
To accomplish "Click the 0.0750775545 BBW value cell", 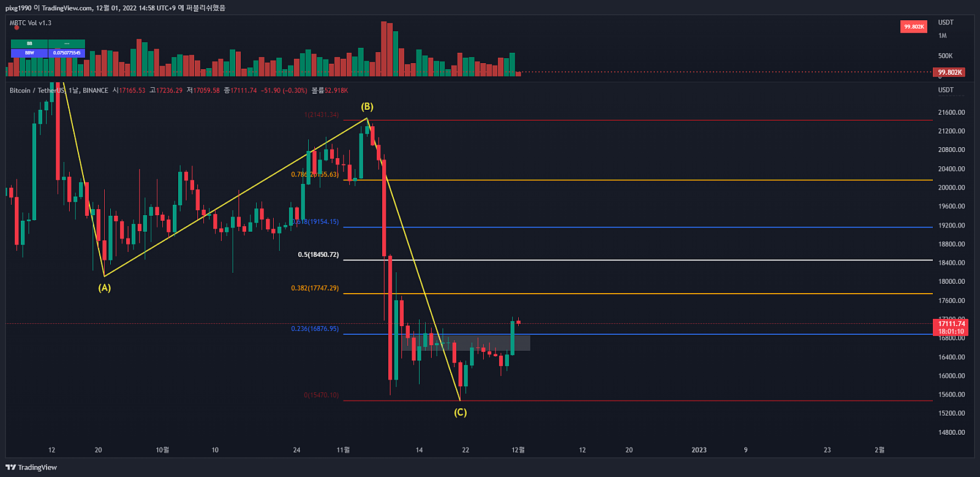I will coord(67,53).
